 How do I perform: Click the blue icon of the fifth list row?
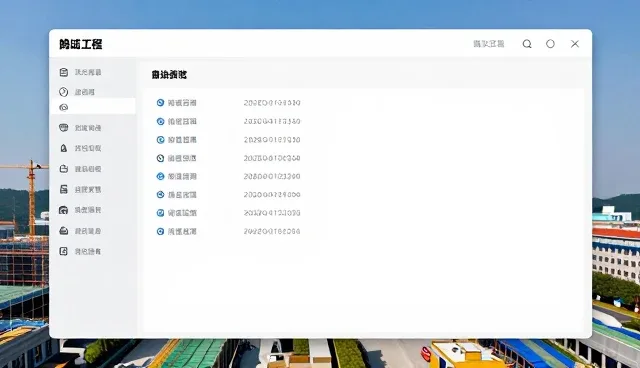point(160,176)
